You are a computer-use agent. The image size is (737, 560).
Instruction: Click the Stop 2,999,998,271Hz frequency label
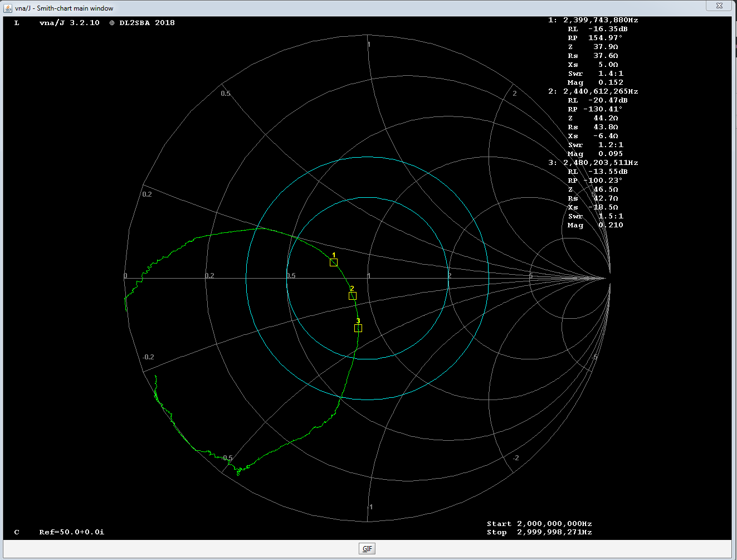tap(539, 532)
